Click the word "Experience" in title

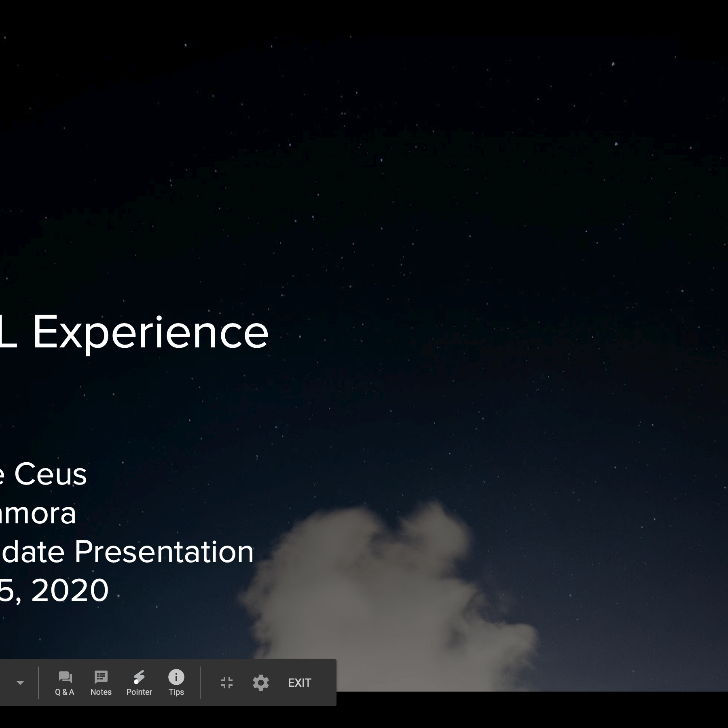tap(150, 332)
